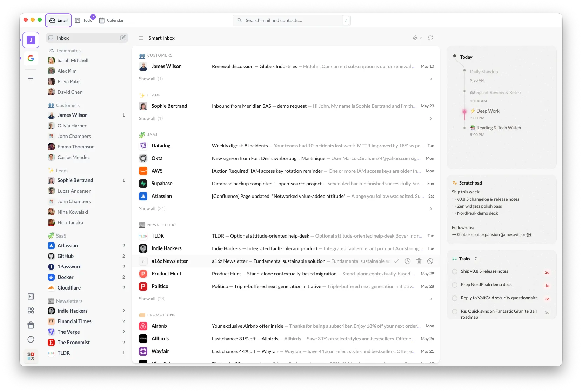Open Datadog sender icon email
582x392 pixels.
143,146
